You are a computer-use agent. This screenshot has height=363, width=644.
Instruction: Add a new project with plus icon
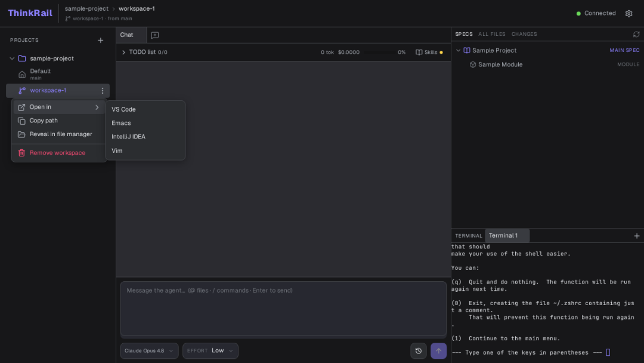[x=101, y=40]
